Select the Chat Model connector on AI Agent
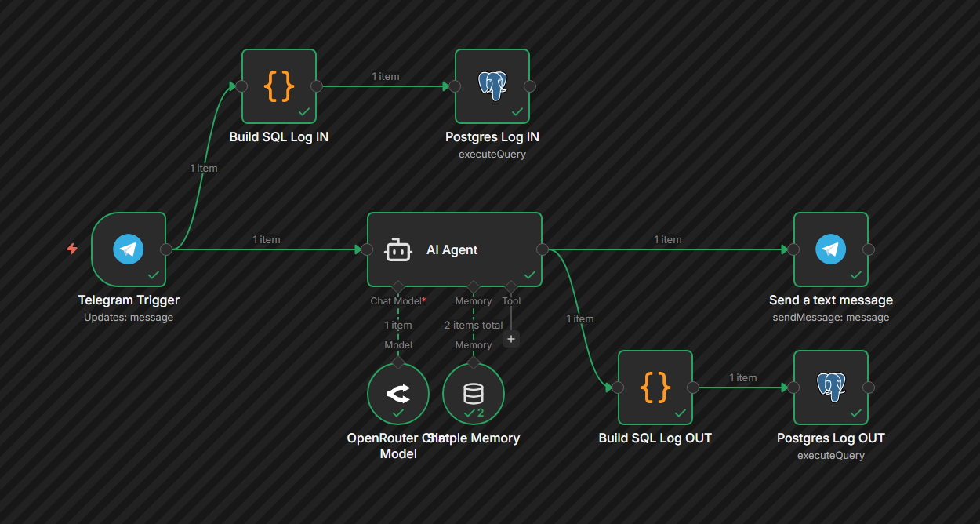This screenshot has width=980, height=524. click(398, 288)
